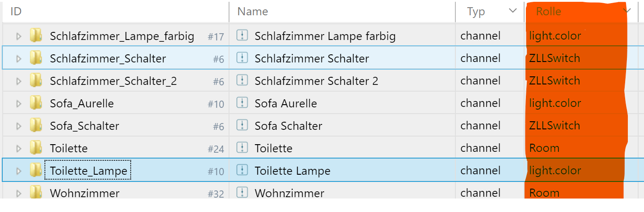
Task: Click the folder icon next to Sofa_Aurelle
Action: 36,103
